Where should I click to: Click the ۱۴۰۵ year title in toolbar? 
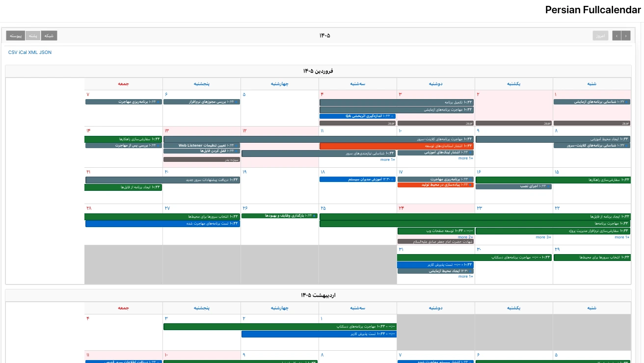325,36
